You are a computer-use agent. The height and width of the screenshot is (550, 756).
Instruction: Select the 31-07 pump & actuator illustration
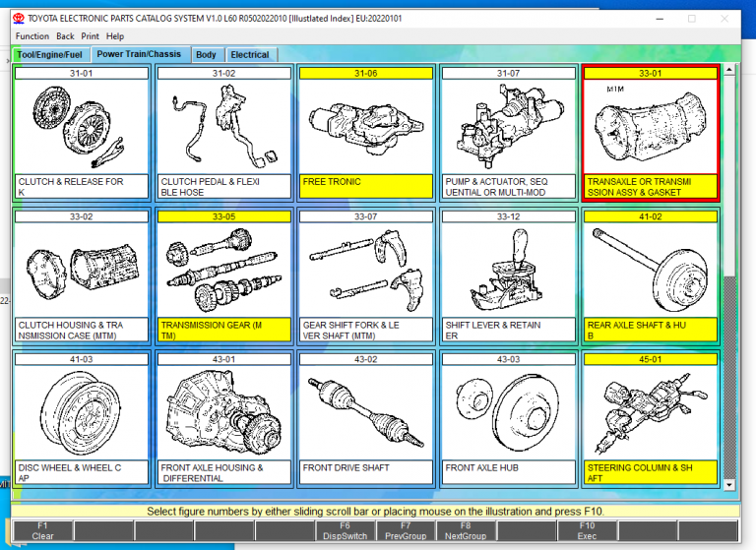[x=508, y=127]
